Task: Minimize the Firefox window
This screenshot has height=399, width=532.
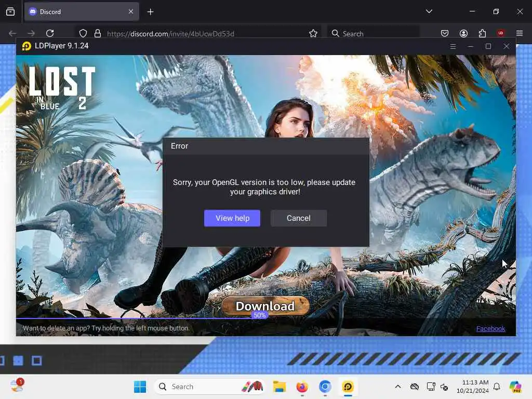Action: (x=472, y=11)
